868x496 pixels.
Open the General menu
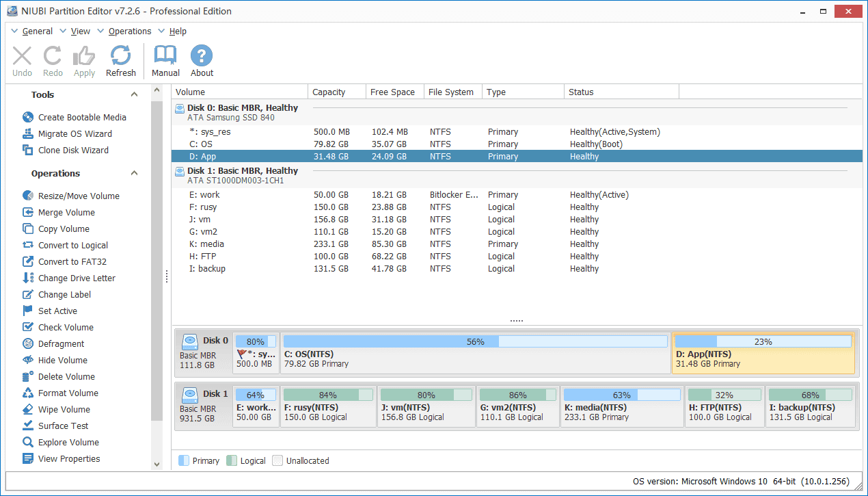coord(37,31)
